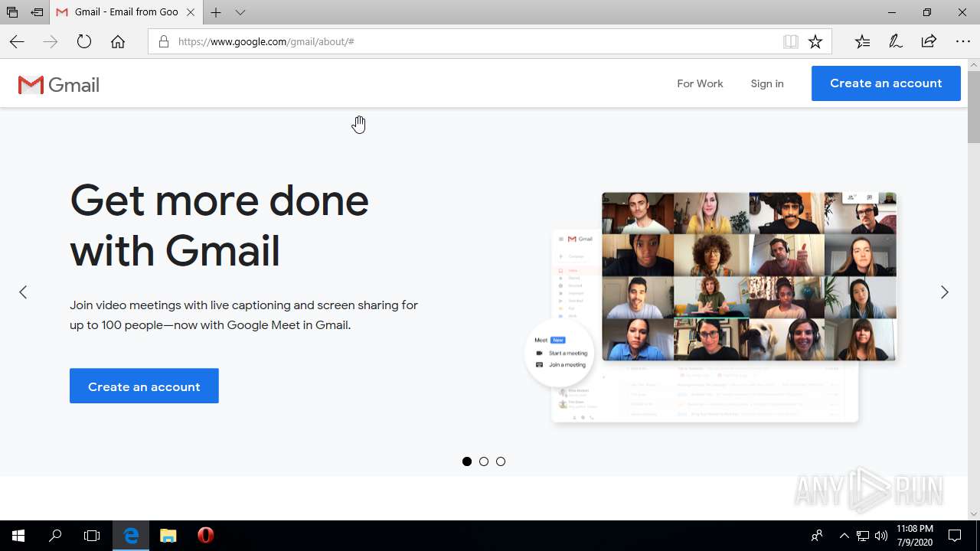Click Microsoft Edge taskbar icon
This screenshot has width=980, height=551.
(131, 536)
